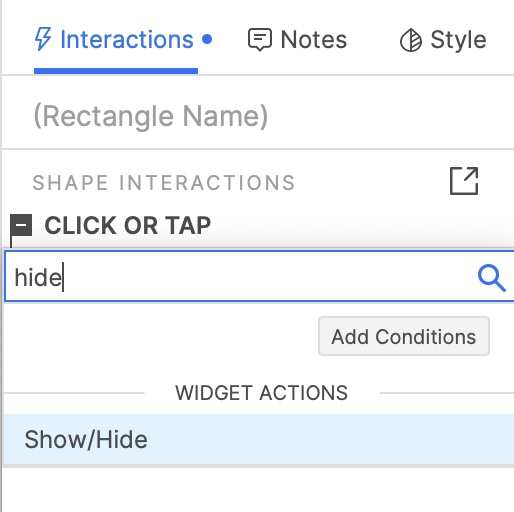
Task: Click the blue underline beneath Interactions
Action: (x=116, y=71)
